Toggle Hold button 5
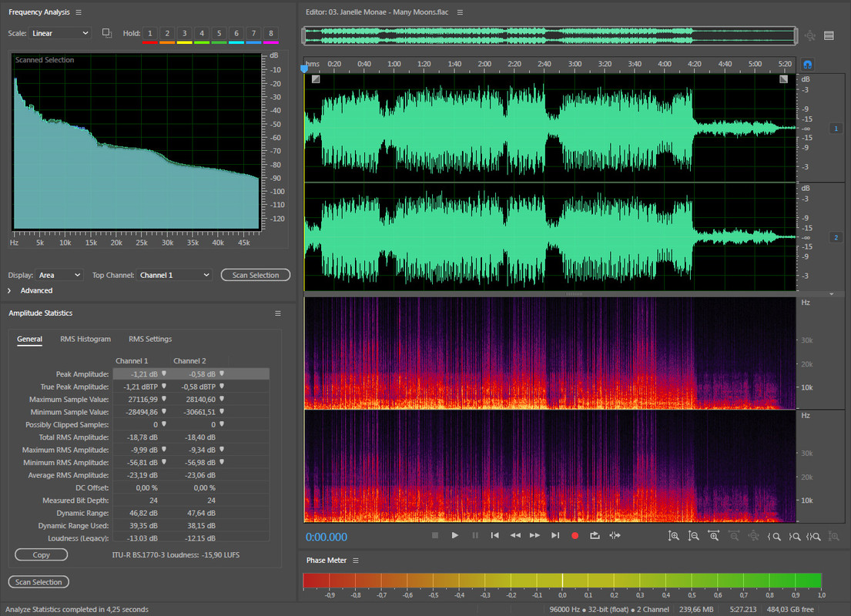The width and height of the screenshot is (851, 616). pos(219,33)
